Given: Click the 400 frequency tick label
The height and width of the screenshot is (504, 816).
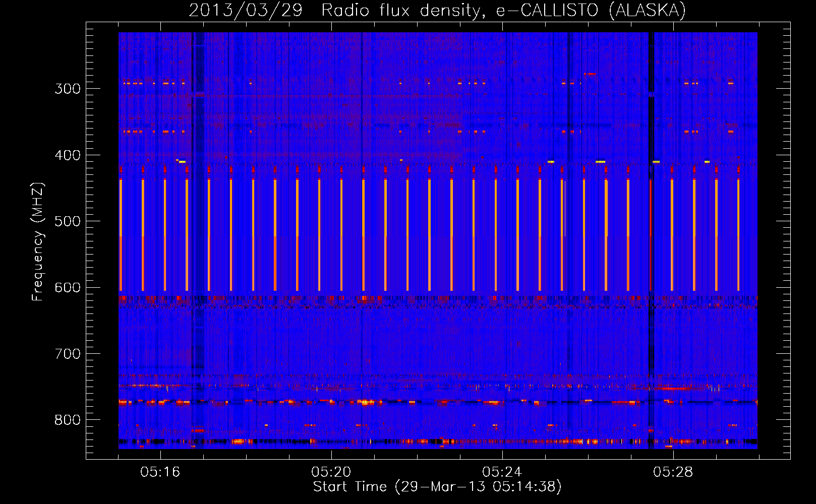Looking at the screenshot, I should click(68, 155).
